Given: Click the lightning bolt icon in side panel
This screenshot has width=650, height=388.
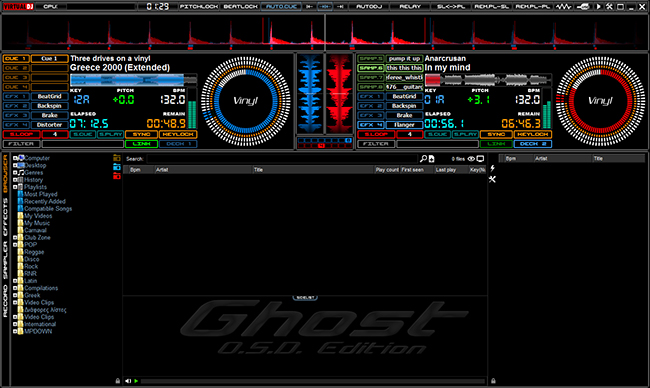Looking at the screenshot, I should coord(492,168).
